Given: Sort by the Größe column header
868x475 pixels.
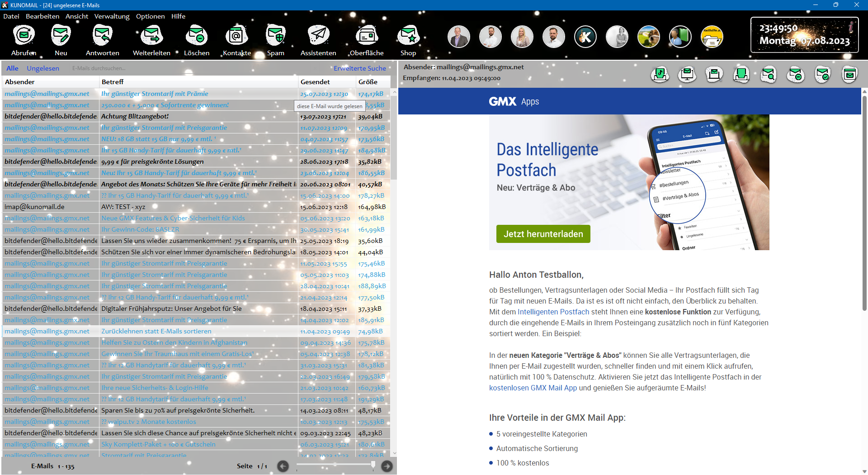Looking at the screenshot, I should [x=373, y=82].
